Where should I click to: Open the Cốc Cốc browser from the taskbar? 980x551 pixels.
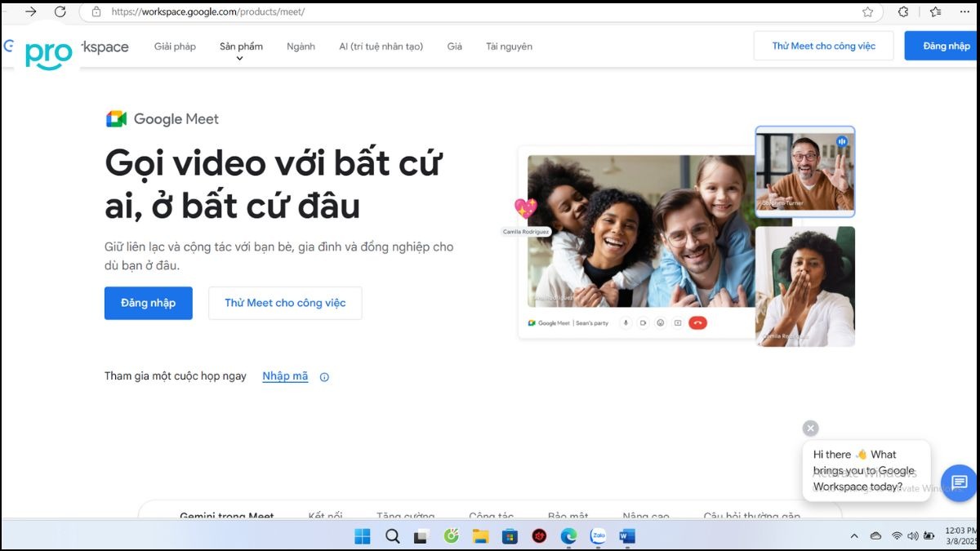point(451,536)
